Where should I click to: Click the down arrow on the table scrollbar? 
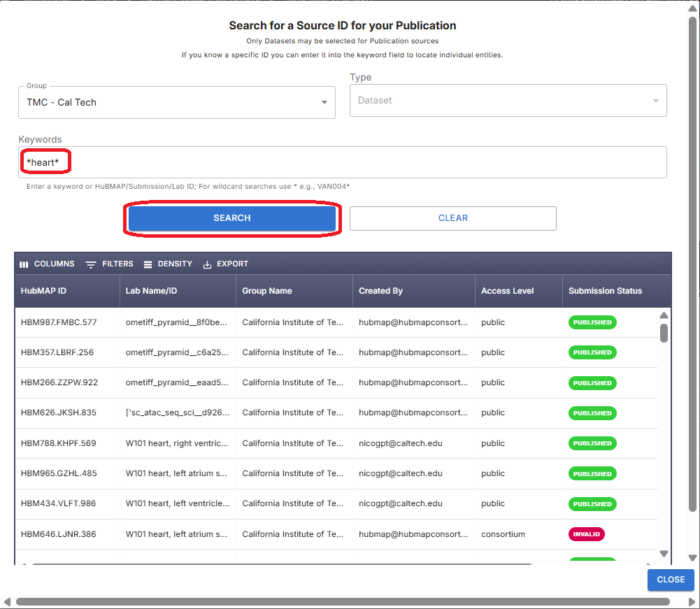(663, 554)
